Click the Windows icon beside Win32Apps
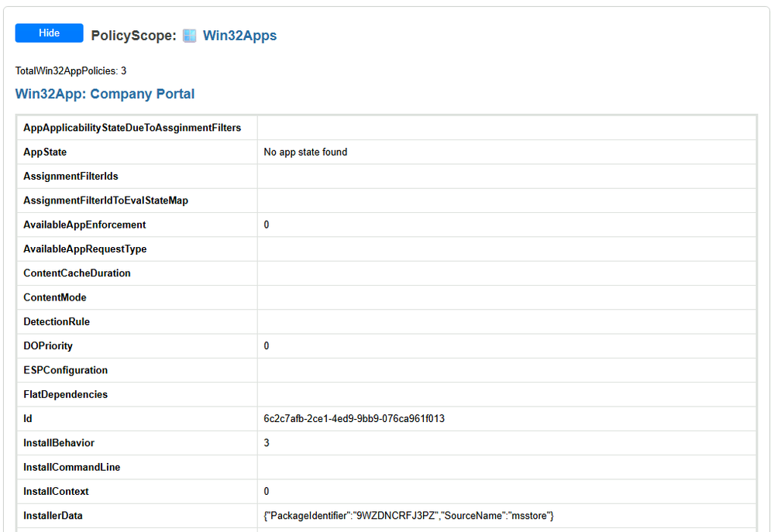 point(190,36)
